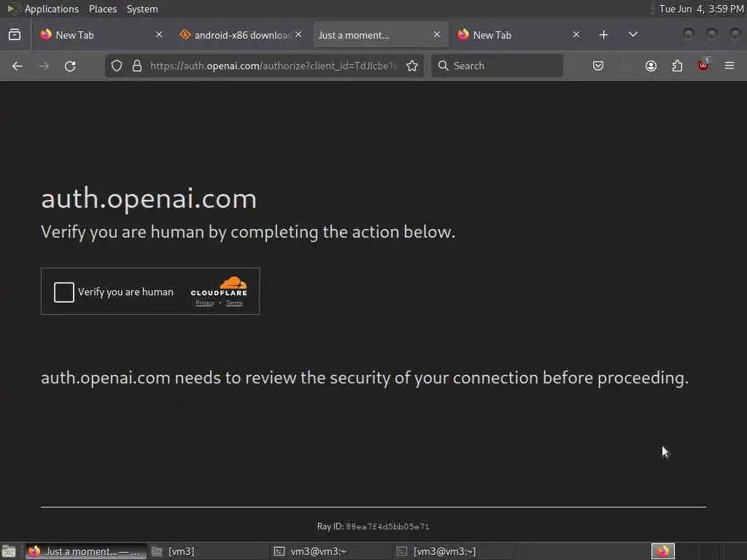
Task: Close the first New Tab
Action: 159,35
